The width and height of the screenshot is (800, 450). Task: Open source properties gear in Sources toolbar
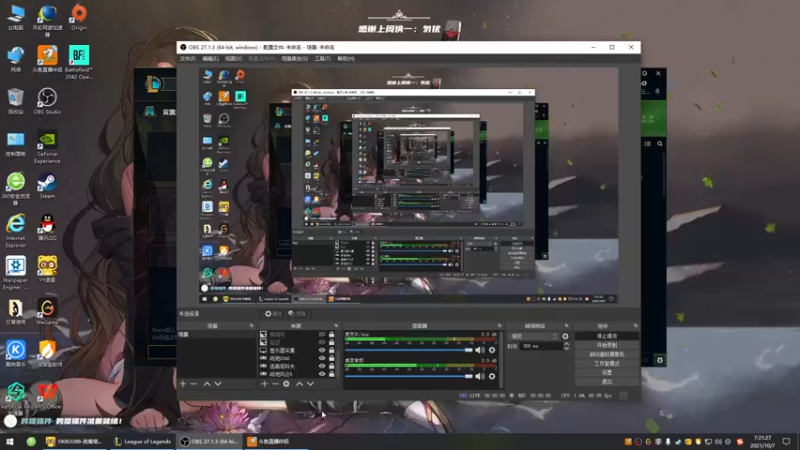tap(286, 384)
